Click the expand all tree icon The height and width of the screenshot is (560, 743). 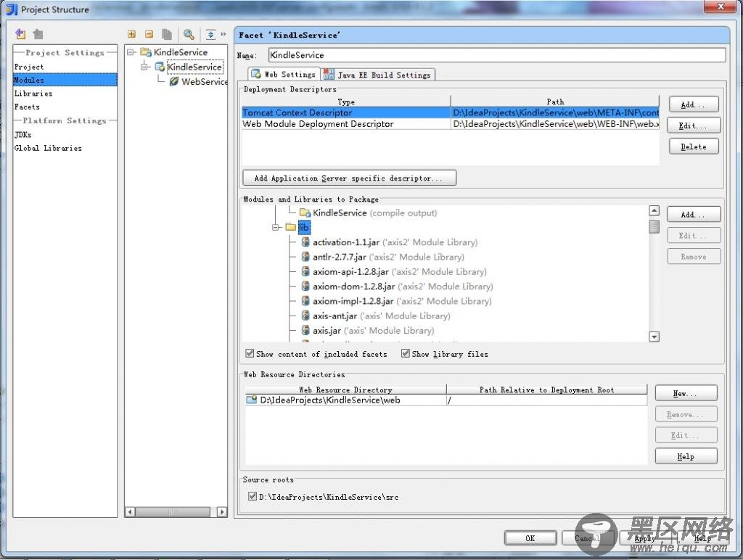click(132, 34)
